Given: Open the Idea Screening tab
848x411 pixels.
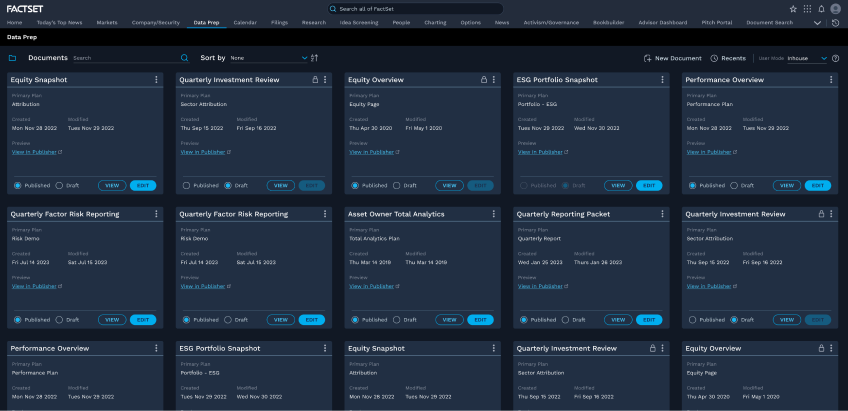Looking at the screenshot, I should [359, 23].
